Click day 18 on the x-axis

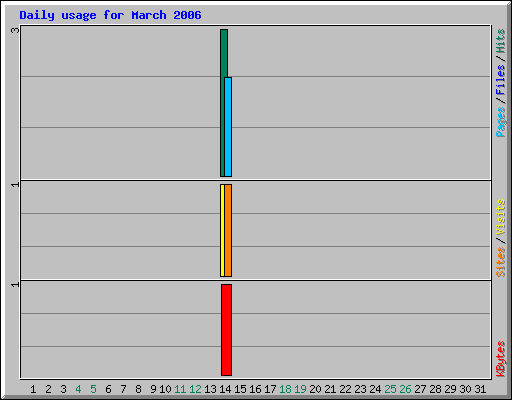pyautogui.click(x=285, y=389)
